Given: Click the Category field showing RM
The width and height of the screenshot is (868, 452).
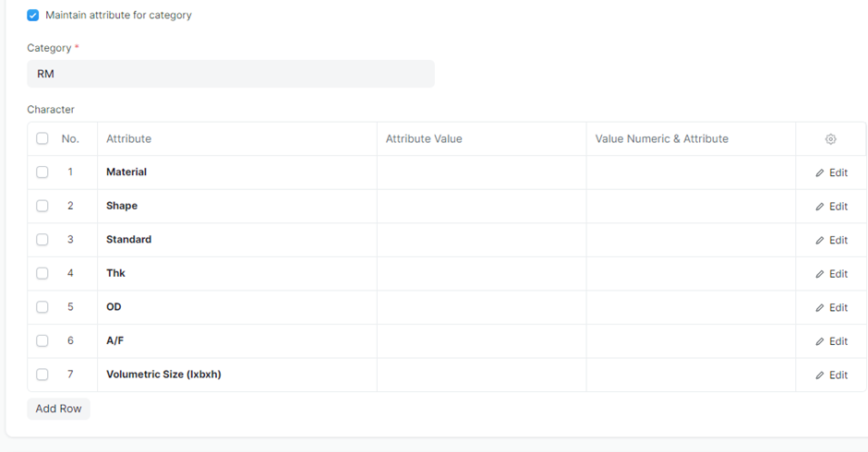Looking at the screenshot, I should 231,74.
